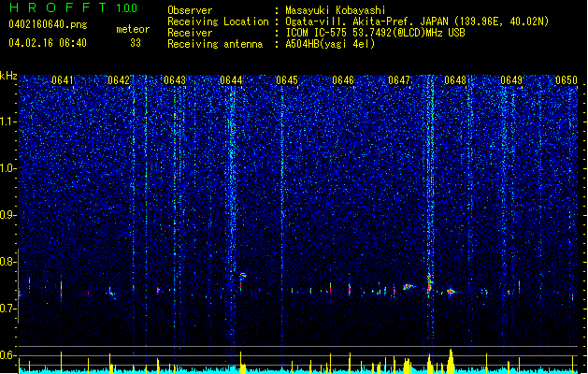Click the 0648 time marker
The width and height of the screenshot is (588, 374).
[455, 80]
